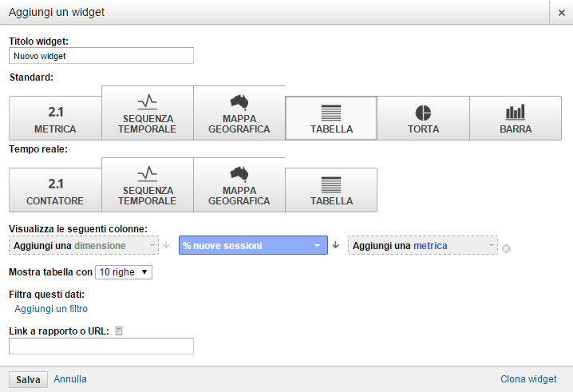Remove the empty metric column
Viewport: 573px width, 392px height.
(x=507, y=247)
